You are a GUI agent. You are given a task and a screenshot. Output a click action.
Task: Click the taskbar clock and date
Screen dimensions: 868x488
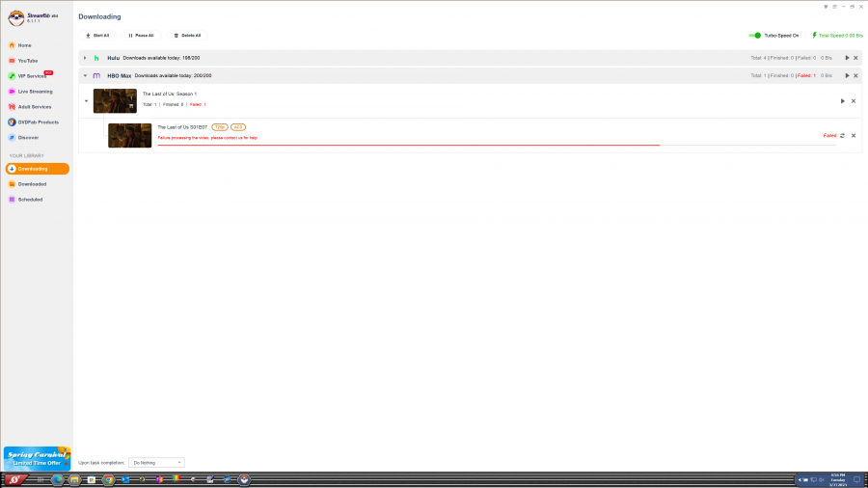click(838, 479)
